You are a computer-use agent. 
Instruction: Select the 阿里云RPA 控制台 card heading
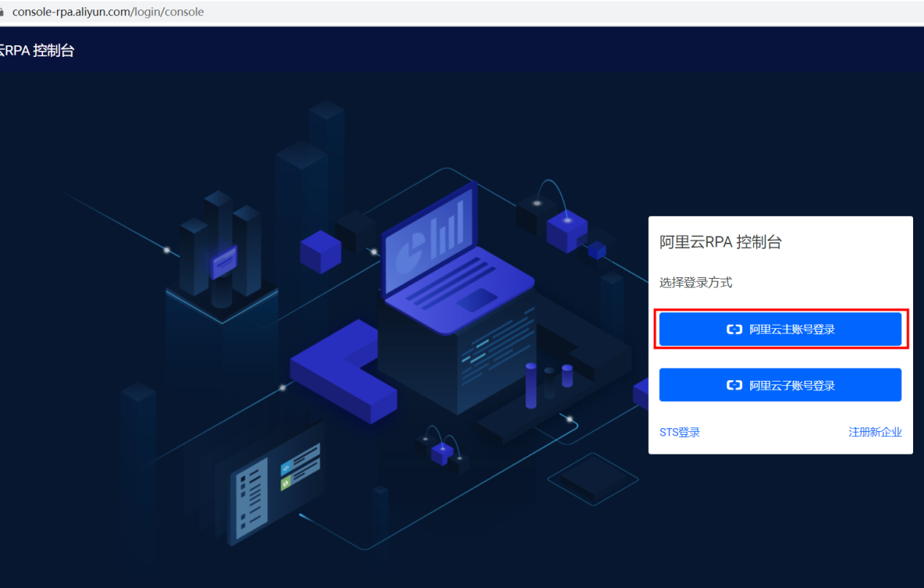(x=720, y=243)
